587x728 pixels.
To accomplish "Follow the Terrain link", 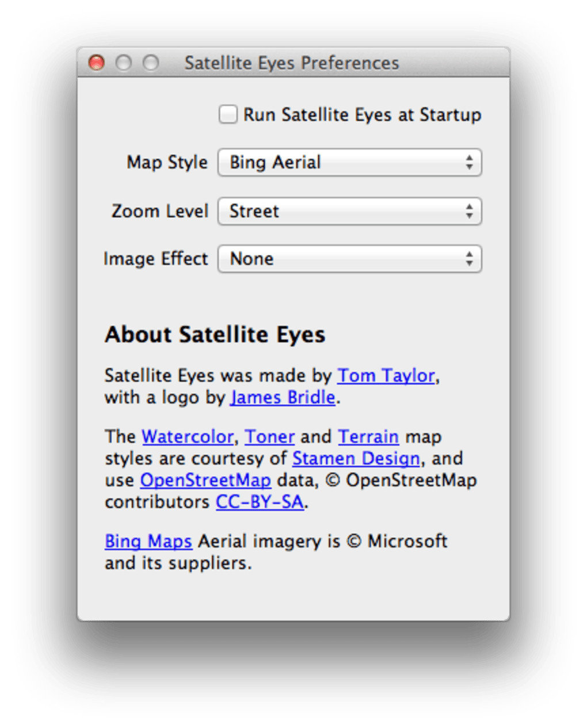I will coord(368,437).
